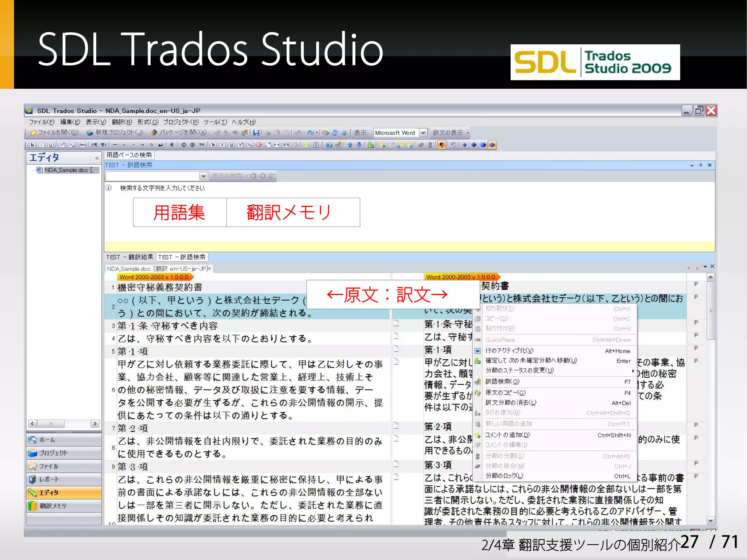Click source segment 4 text
The height and width of the screenshot is (560, 747).
pyautogui.click(x=215, y=339)
